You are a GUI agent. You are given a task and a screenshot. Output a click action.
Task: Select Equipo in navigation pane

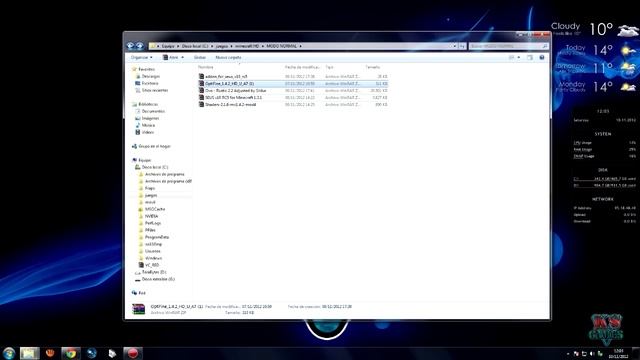click(x=144, y=160)
